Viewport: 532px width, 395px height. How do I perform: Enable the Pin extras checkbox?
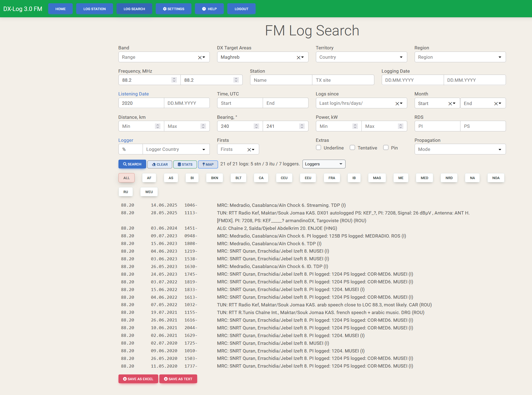[386, 148]
